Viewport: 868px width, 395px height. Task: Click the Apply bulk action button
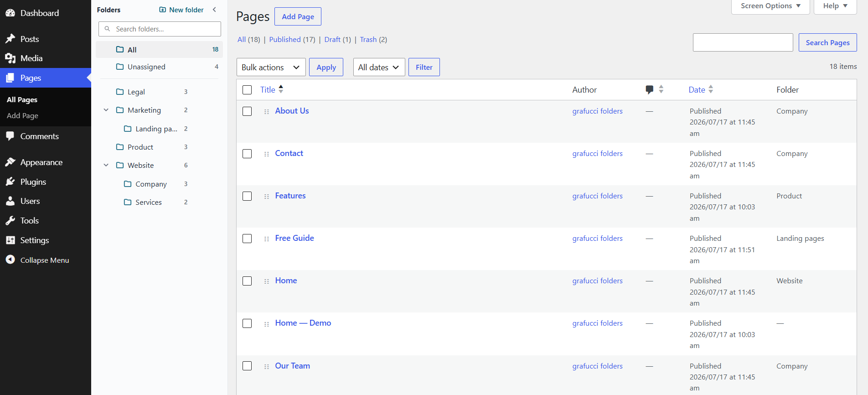pos(326,67)
